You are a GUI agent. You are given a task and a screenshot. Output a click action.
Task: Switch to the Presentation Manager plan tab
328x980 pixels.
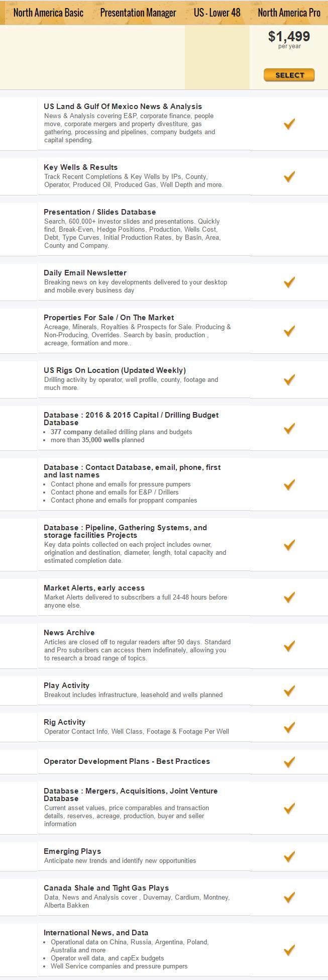point(138,13)
